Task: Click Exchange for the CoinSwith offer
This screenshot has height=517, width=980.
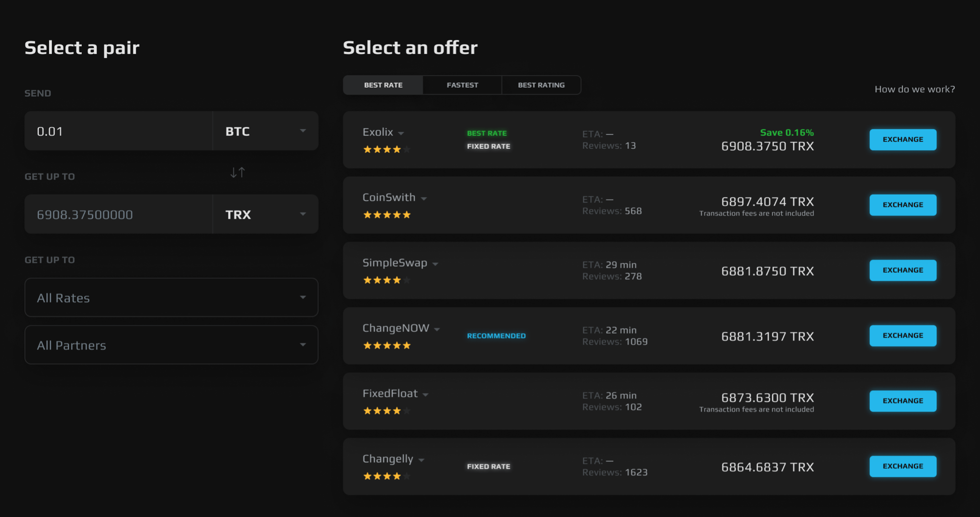Action: coord(902,205)
